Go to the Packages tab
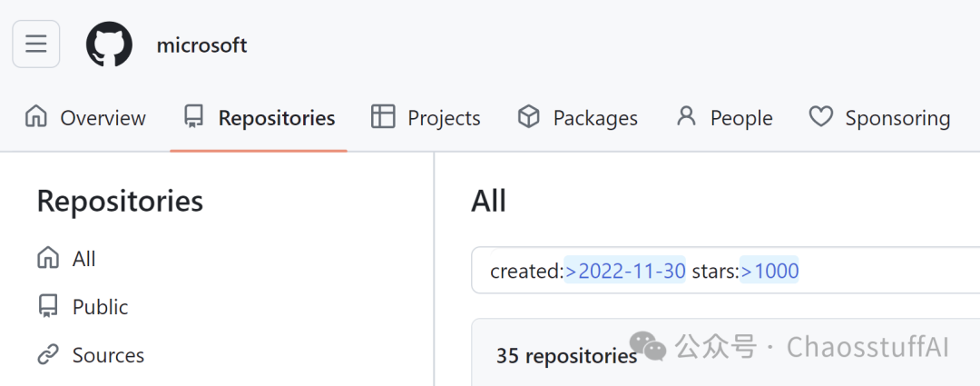This screenshot has height=386, width=980. click(x=577, y=117)
